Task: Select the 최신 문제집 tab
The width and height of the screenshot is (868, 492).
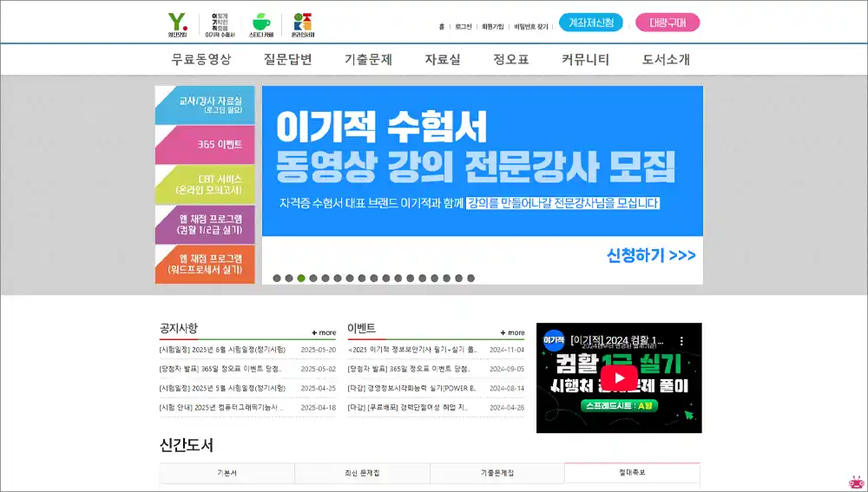Action: (x=362, y=473)
